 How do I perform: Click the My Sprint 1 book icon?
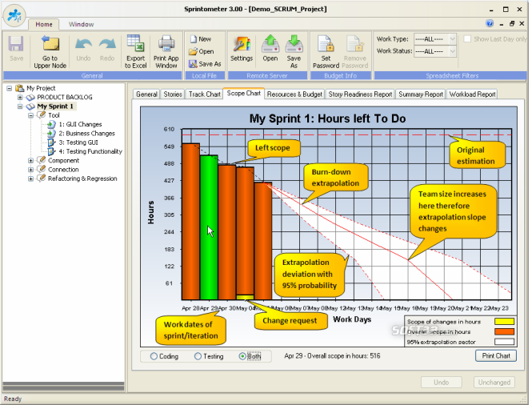coord(30,106)
